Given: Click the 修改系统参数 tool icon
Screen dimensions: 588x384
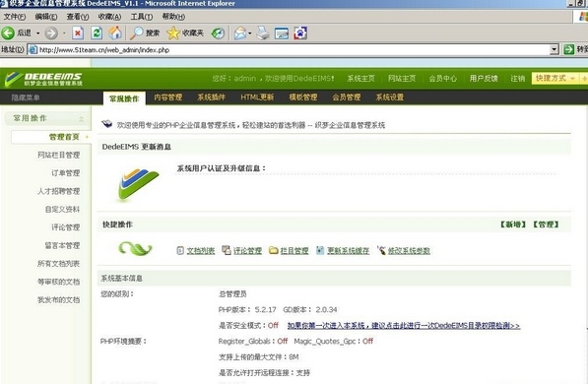Looking at the screenshot, I should pyautogui.click(x=381, y=250).
